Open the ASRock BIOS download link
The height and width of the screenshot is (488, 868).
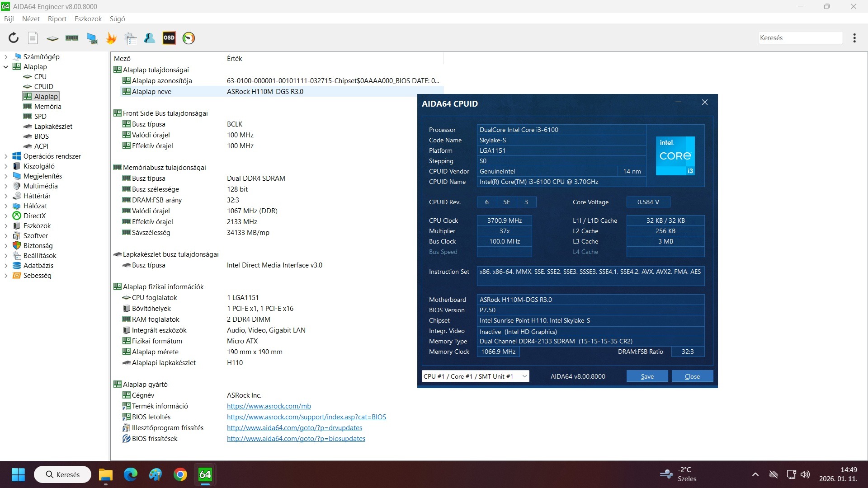coord(306,417)
